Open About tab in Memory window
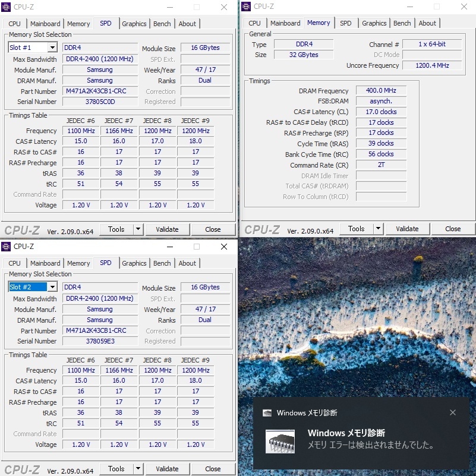Image resolution: width=476 pixels, height=476 pixels. [427, 23]
